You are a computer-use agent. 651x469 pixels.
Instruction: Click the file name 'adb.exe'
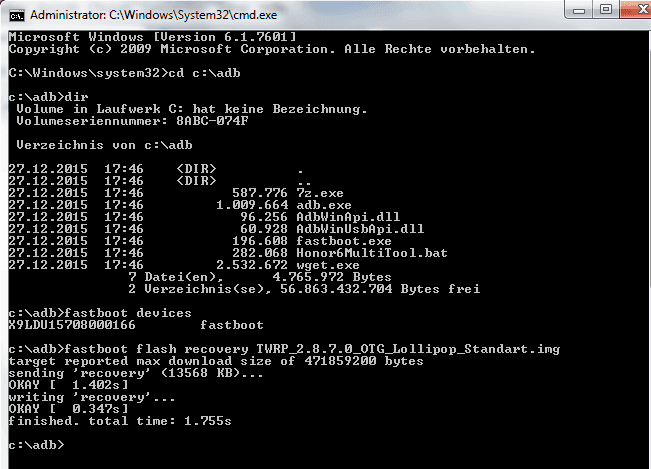pos(324,205)
